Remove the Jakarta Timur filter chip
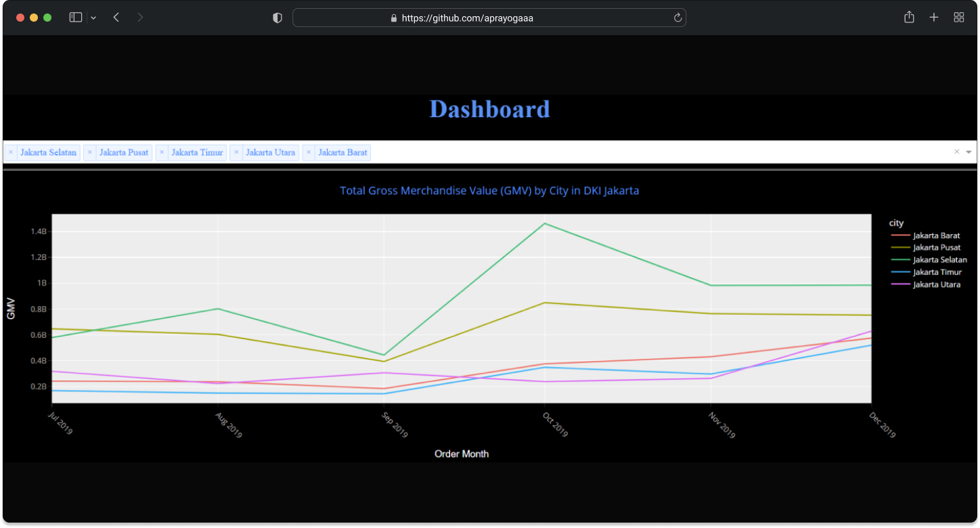This screenshot has height=528, width=980. (162, 152)
